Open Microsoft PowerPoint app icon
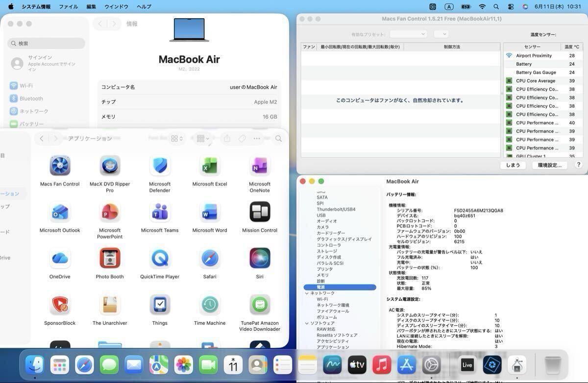Viewport: 588px width, 383px height. pyautogui.click(x=110, y=212)
